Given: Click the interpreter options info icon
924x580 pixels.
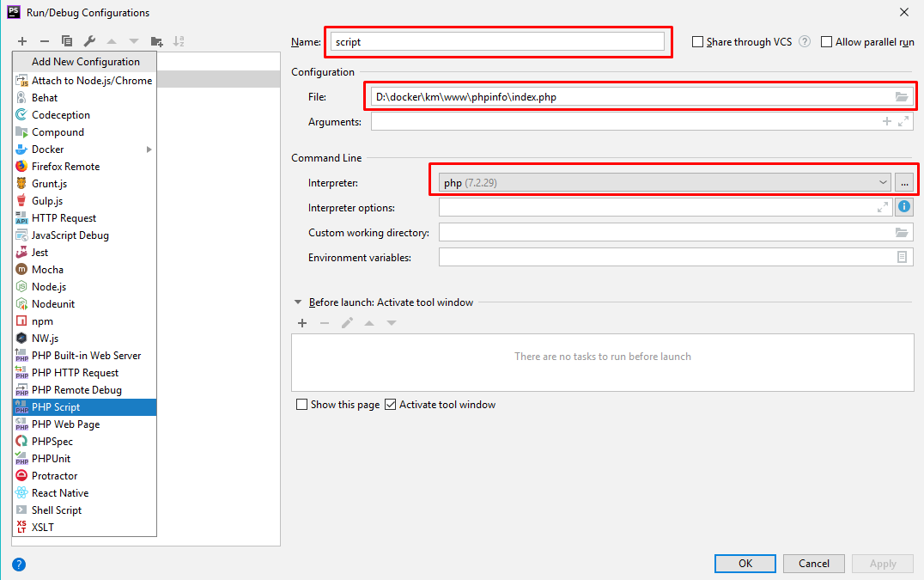Looking at the screenshot, I should click(x=903, y=207).
